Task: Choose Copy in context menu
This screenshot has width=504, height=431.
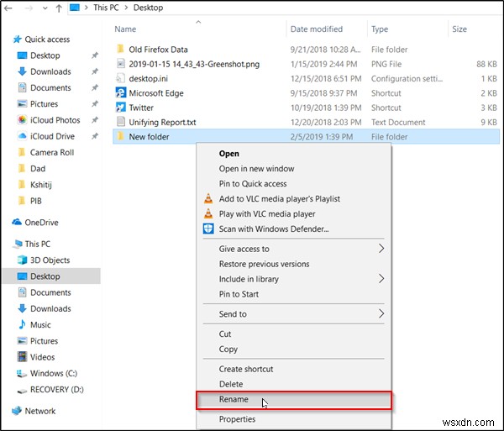Action: pos(228,349)
